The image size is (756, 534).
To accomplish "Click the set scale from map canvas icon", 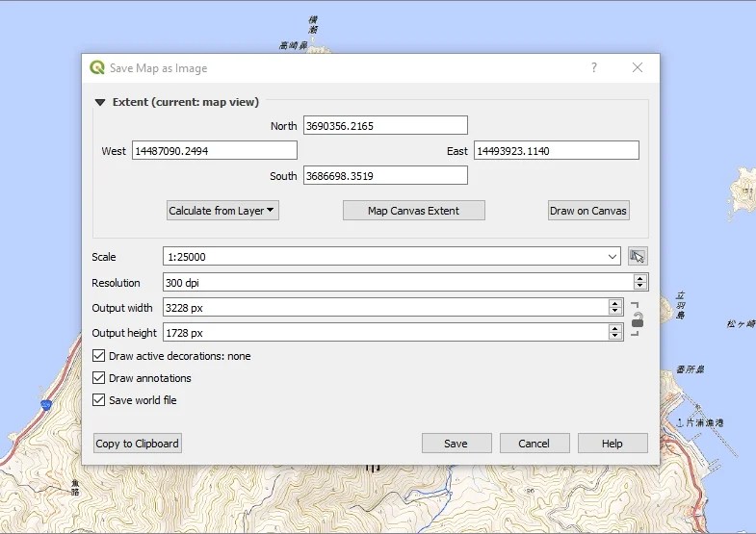I will tap(638, 256).
